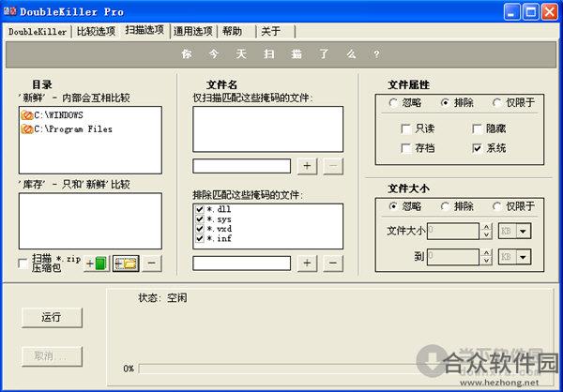Click the exclude mask text field
Image resolution: width=563 pixels, height=392 pixels.
coord(242,264)
